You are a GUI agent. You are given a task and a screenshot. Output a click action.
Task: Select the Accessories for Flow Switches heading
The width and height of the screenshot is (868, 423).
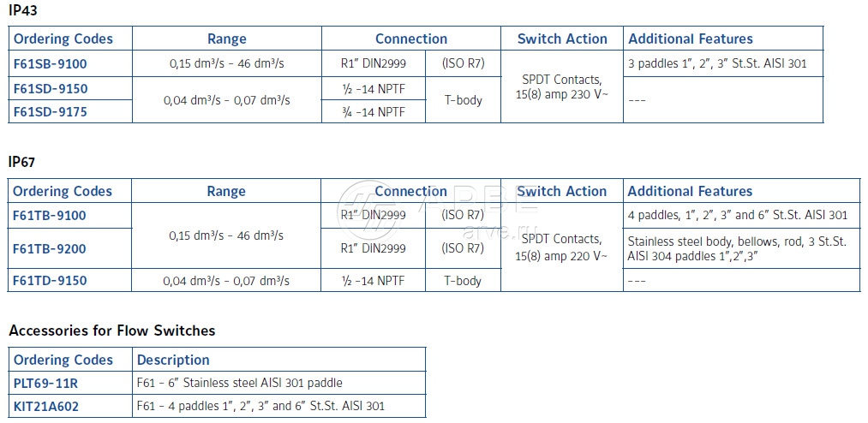coord(111,331)
